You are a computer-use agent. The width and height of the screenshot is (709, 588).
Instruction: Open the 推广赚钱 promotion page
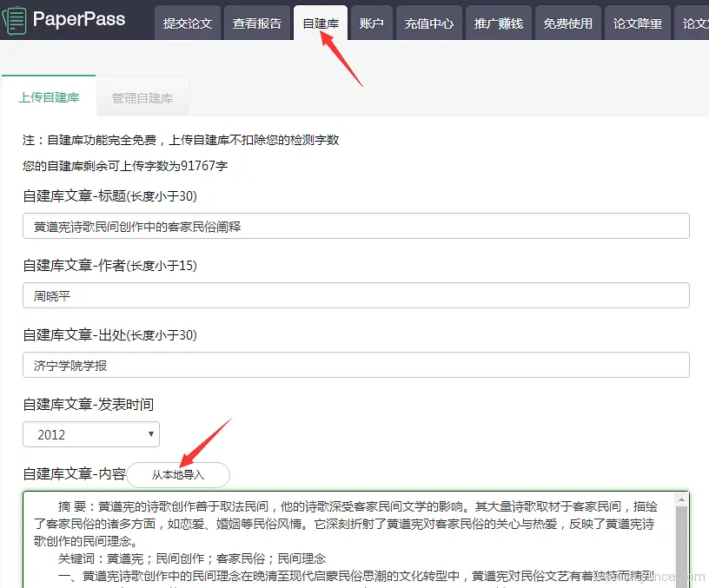(498, 23)
